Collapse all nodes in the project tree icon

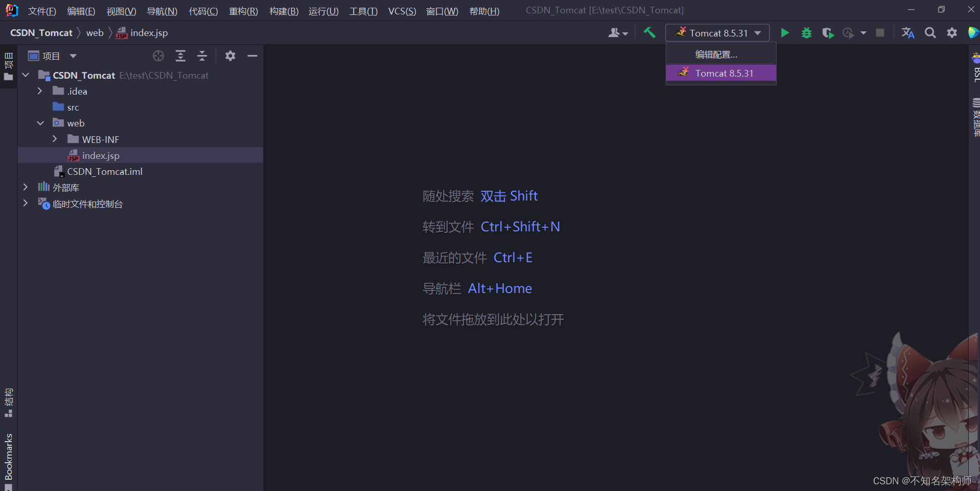202,56
